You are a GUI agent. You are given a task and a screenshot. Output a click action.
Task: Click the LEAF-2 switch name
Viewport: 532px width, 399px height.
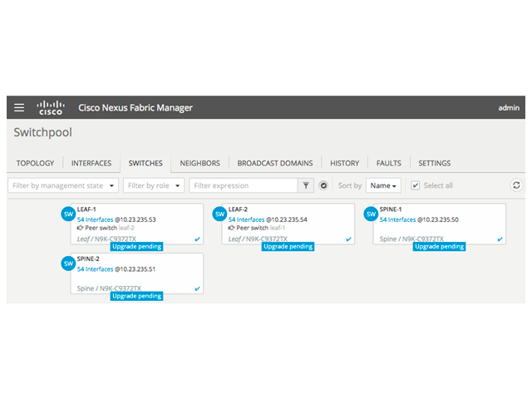coord(238,209)
